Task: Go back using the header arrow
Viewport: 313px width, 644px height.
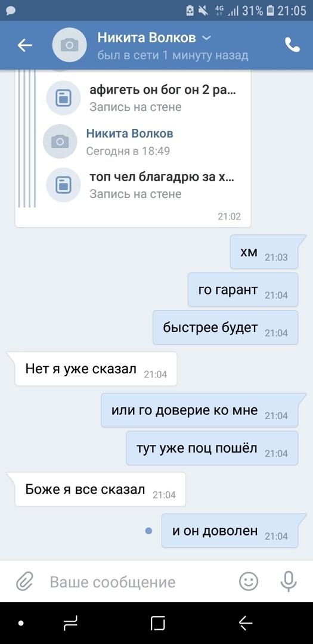Action: pos(24,45)
